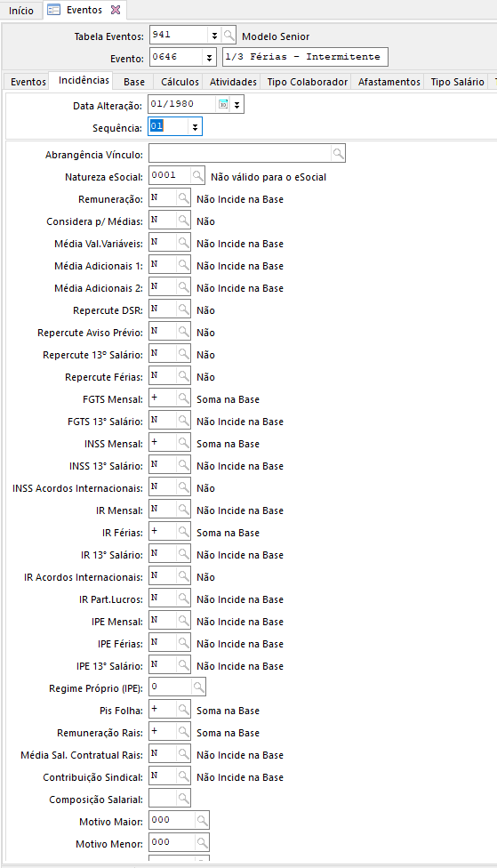
Task: Open lookup for IPE Mensal
Action: pos(183,621)
